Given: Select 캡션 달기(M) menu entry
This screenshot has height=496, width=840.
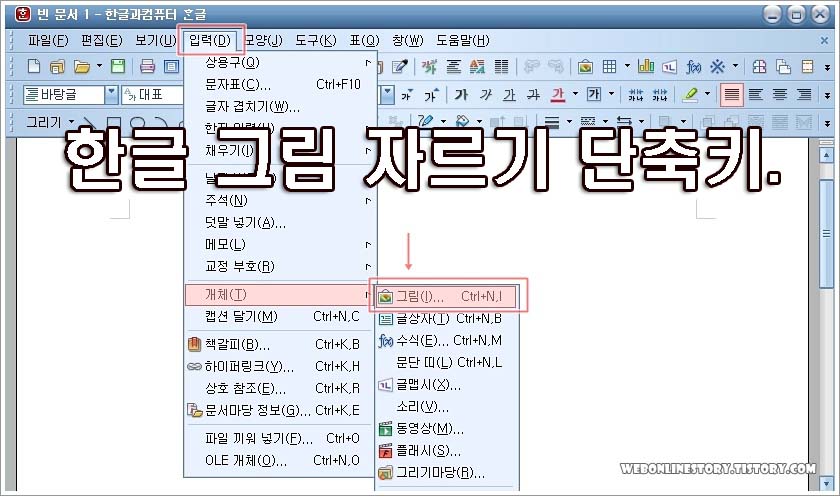Looking at the screenshot, I should coord(281,317).
